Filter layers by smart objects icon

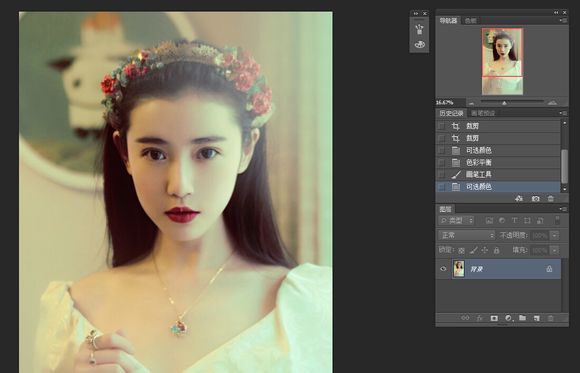pyautogui.click(x=540, y=221)
